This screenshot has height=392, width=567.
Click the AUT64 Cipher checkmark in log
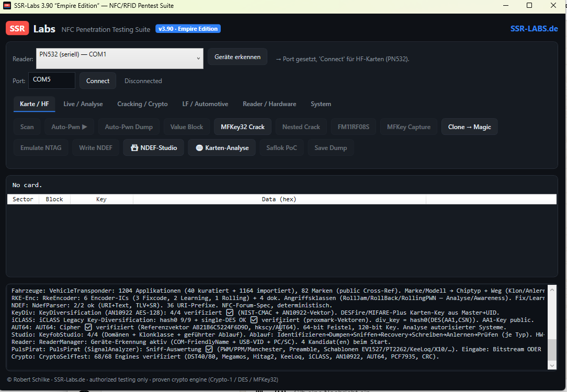(88, 327)
